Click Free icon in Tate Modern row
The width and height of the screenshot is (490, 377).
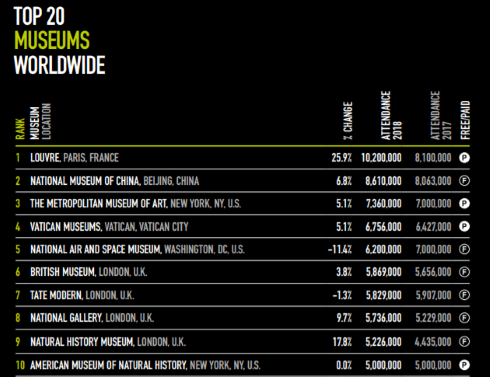[464, 295]
